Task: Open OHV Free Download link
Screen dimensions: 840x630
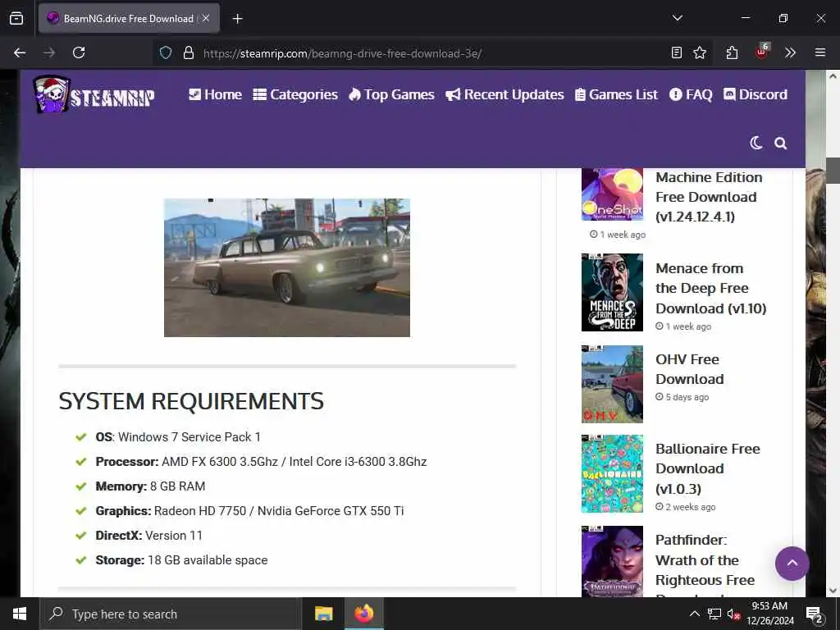Action: click(689, 369)
